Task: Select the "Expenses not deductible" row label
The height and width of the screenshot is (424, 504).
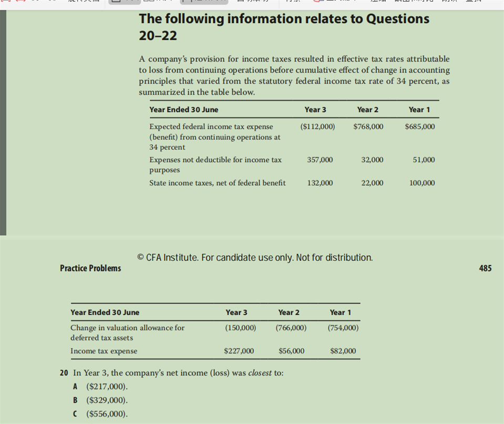Action: (215, 165)
